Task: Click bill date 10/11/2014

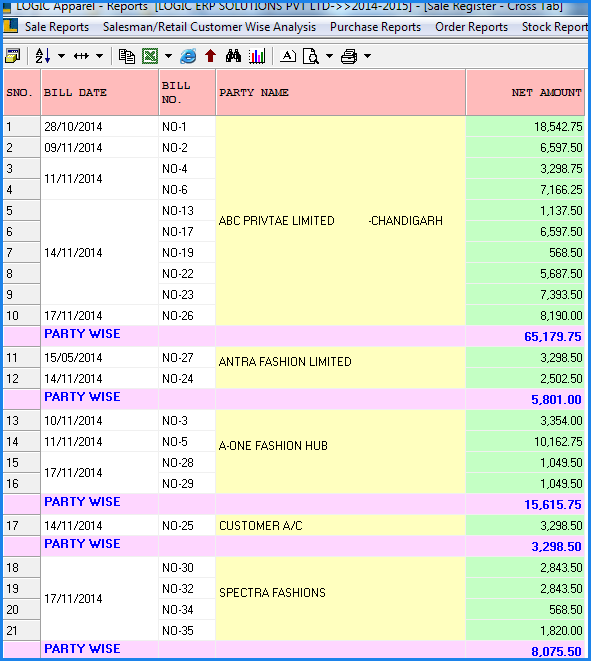Action: tap(100, 420)
